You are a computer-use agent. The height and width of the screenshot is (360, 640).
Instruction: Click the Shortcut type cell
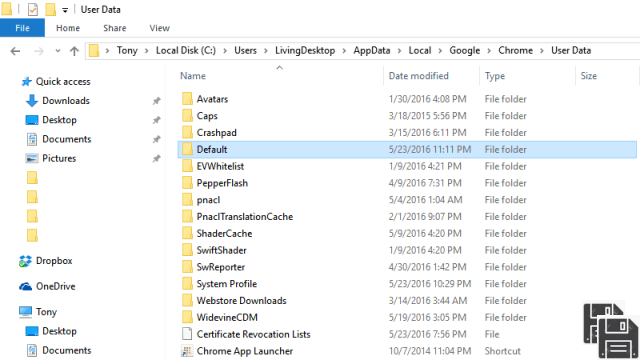[x=502, y=351]
